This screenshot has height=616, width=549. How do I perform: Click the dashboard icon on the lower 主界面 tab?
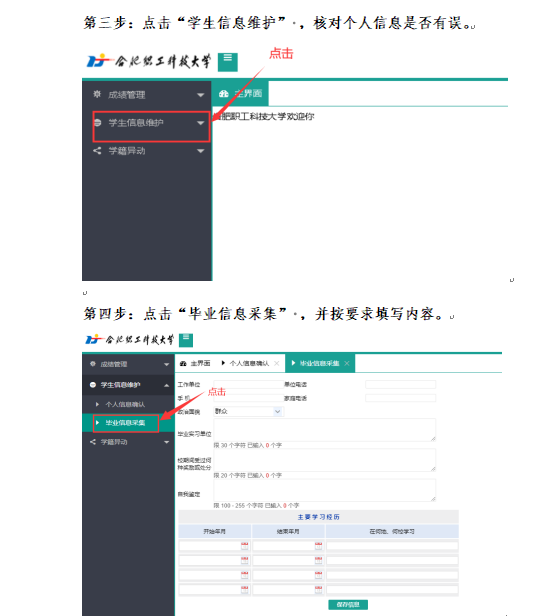click(183, 363)
